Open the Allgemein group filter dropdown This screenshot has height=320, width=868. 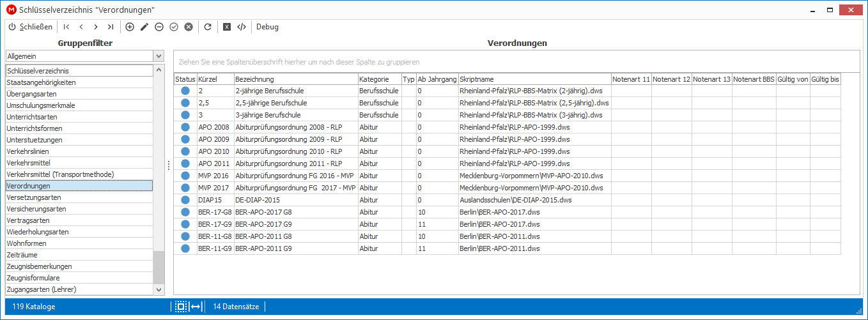point(159,56)
